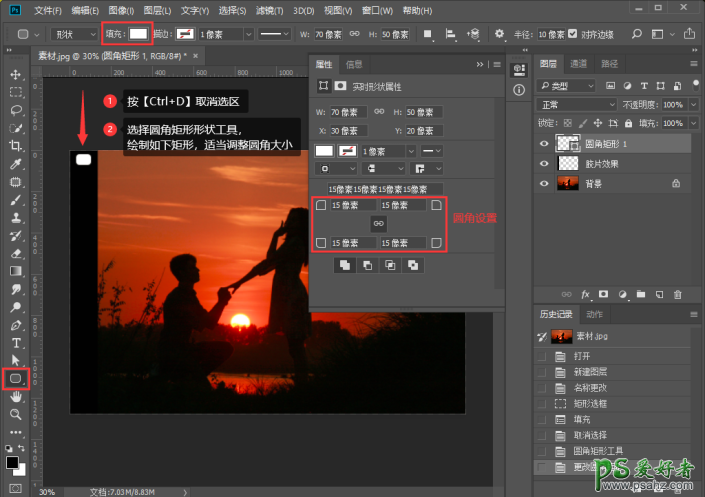Toggle width-height link in Properties panel
This screenshot has height=497, width=705.
point(379,112)
